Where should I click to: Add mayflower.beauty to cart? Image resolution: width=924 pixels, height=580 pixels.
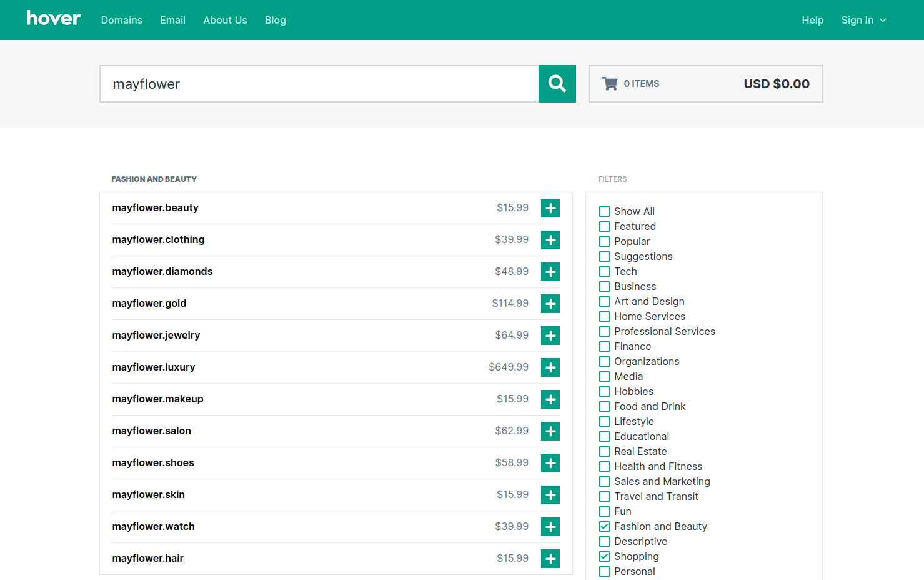[550, 208]
